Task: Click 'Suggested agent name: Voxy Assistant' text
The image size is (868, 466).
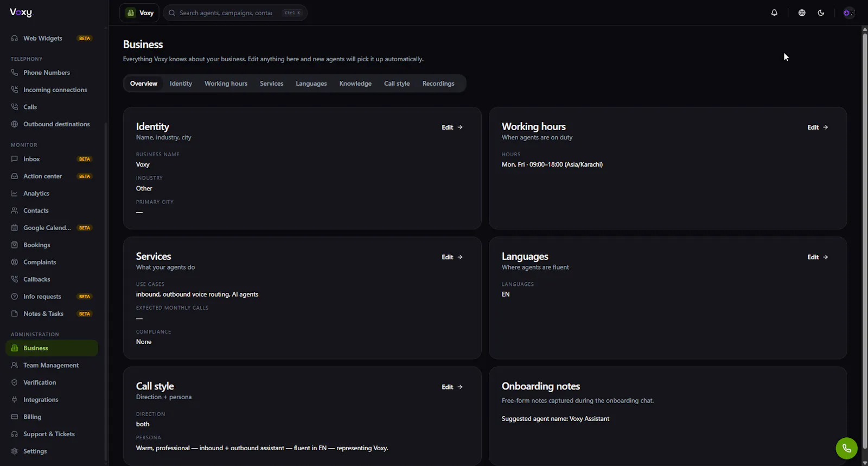Action: (556, 419)
